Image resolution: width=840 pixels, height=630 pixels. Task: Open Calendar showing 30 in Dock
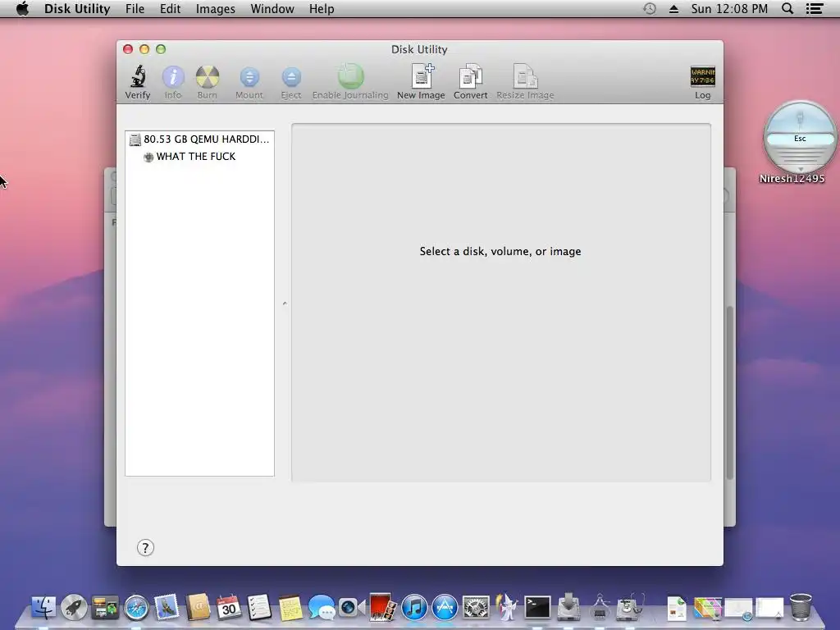click(x=229, y=608)
